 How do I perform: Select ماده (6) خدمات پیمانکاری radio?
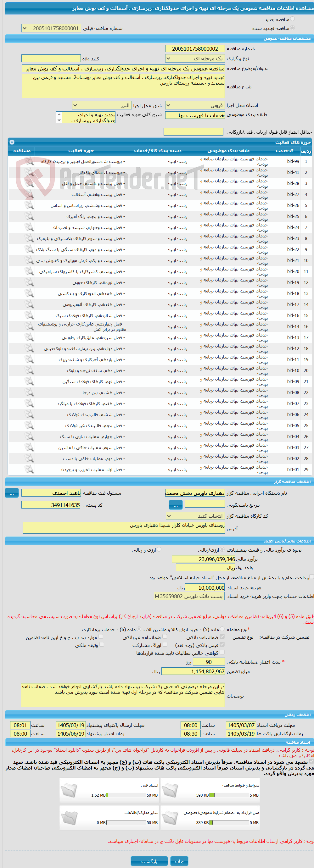pos(139,629)
